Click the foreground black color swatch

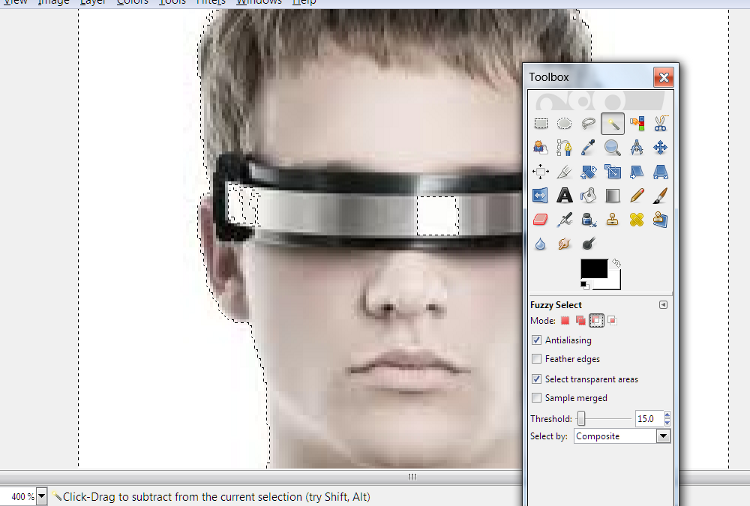tap(593, 268)
